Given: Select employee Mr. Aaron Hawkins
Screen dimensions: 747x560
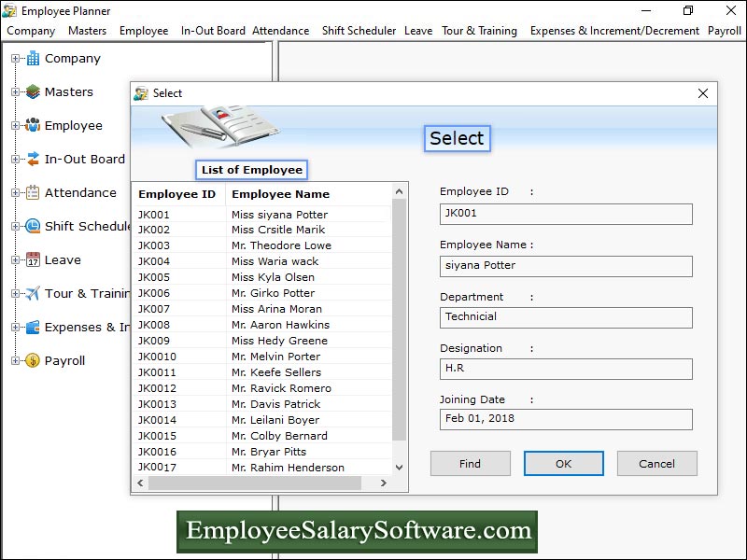Looking at the screenshot, I should click(262, 325).
